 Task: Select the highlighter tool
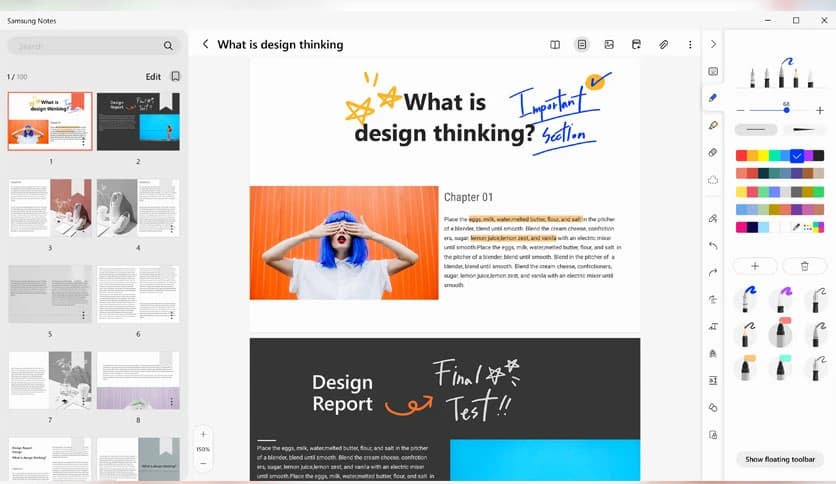click(x=713, y=125)
